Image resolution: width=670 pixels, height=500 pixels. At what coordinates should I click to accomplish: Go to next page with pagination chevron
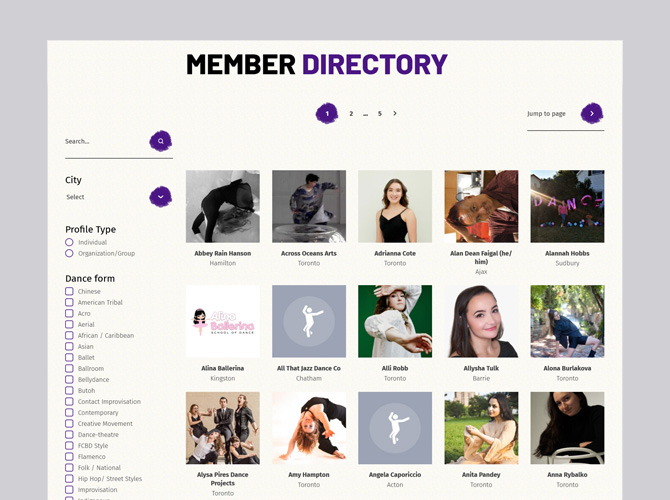(395, 113)
